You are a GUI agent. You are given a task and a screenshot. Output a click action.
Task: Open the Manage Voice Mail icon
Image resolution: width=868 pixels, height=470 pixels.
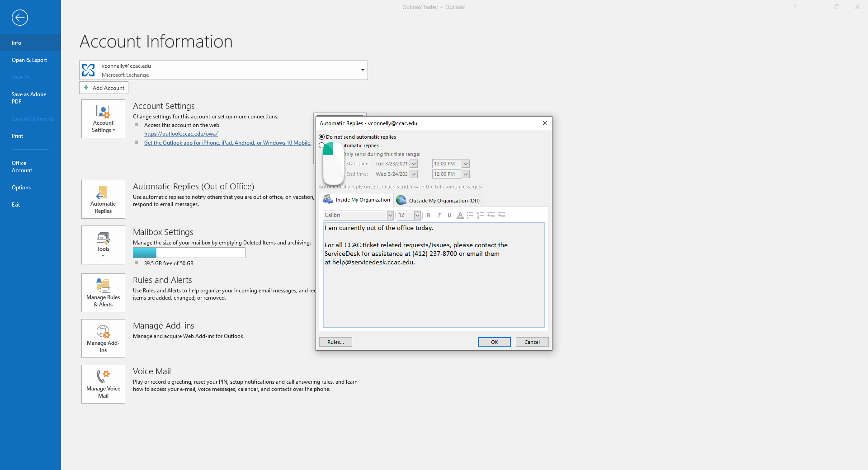[x=103, y=384]
